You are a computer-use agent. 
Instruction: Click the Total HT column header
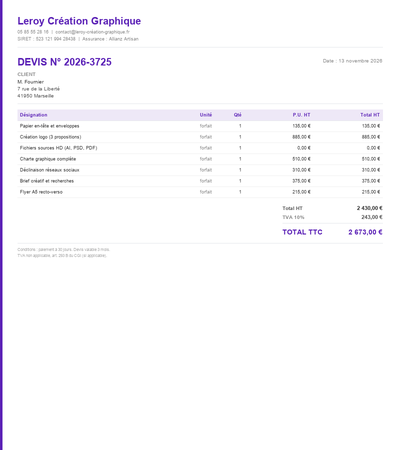point(370,115)
